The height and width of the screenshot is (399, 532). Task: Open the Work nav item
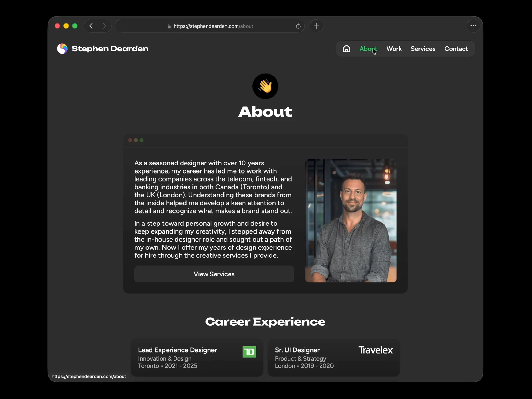394,49
